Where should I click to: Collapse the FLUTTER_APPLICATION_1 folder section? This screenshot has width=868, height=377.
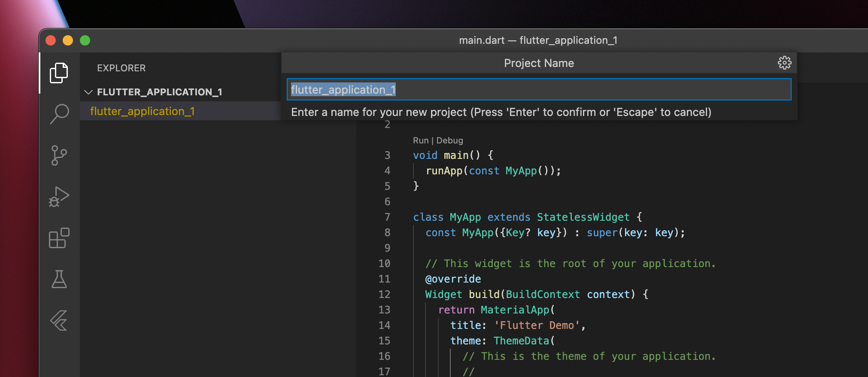[88, 92]
